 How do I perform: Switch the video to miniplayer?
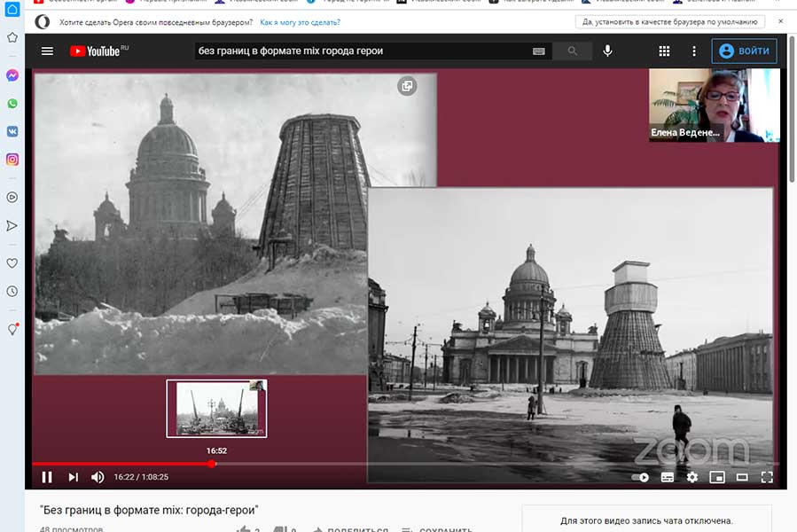(717, 477)
